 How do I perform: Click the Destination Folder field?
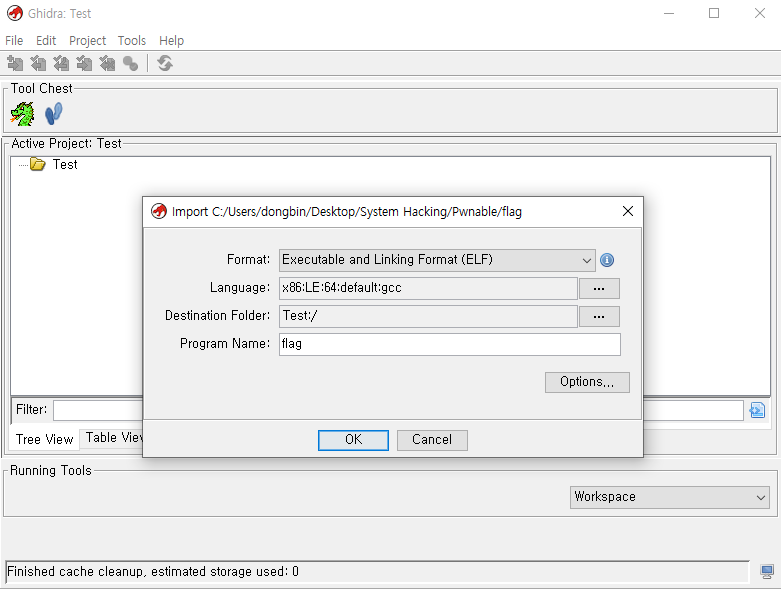(428, 316)
